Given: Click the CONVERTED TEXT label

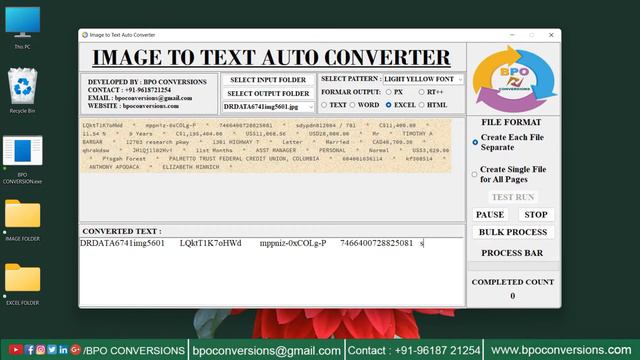Looking at the screenshot, I should tap(122, 231).
